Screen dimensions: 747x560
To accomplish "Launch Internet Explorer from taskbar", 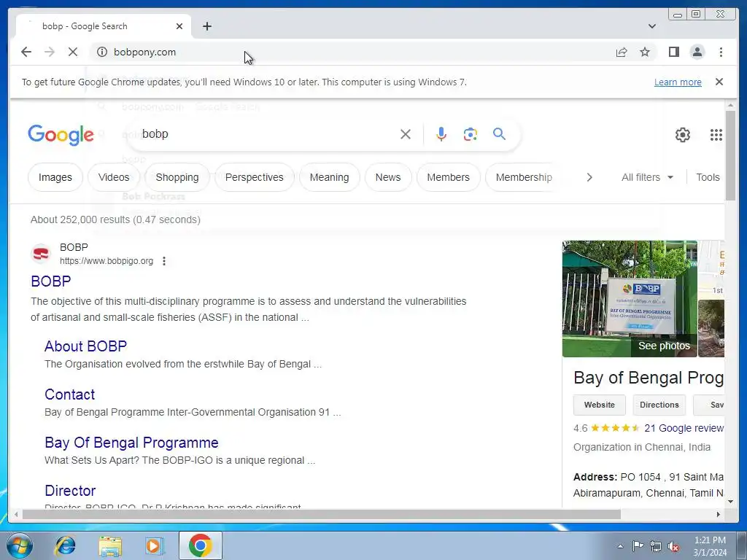I will point(65,545).
